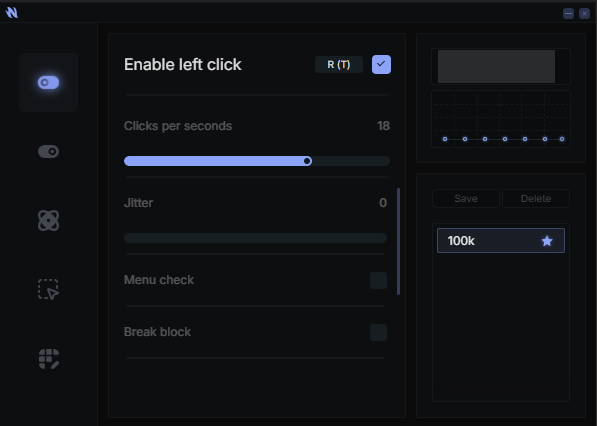Open the left click toggle sidebar section
Screen dimensions: 597x426
(x=48, y=83)
